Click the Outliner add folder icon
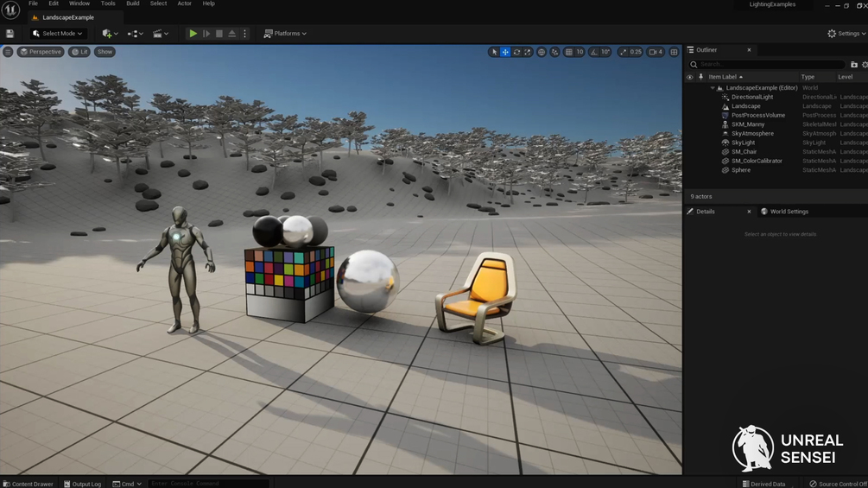This screenshot has height=488, width=868. (x=854, y=65)
